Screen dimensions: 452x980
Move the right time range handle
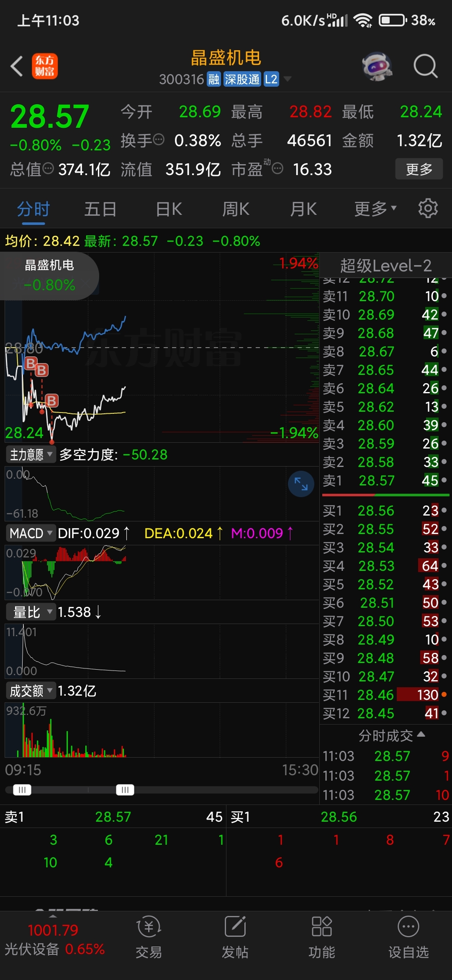[125, 790]
